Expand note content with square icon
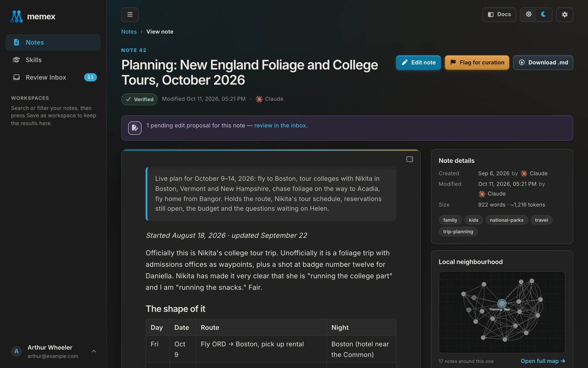The width and height of the screenshot is (588, 368). tap(410, 159)
